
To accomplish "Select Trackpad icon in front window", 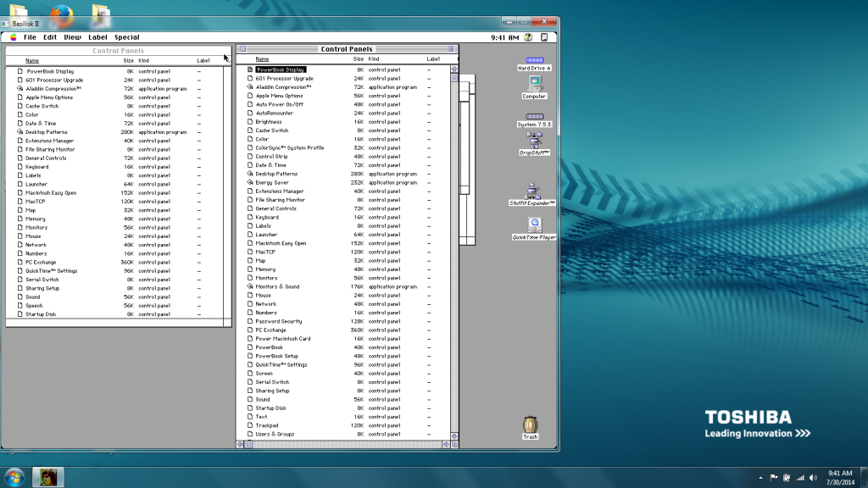I will [x=250, y=425].
